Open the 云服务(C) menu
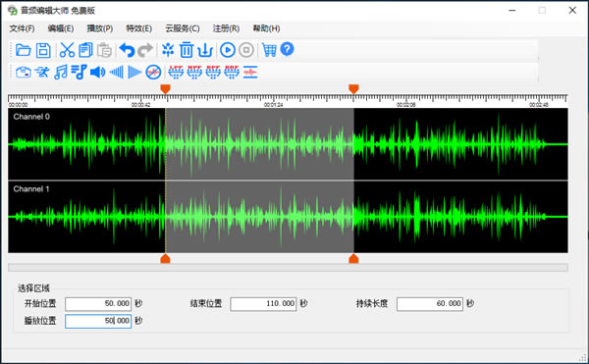 point(183,28)
